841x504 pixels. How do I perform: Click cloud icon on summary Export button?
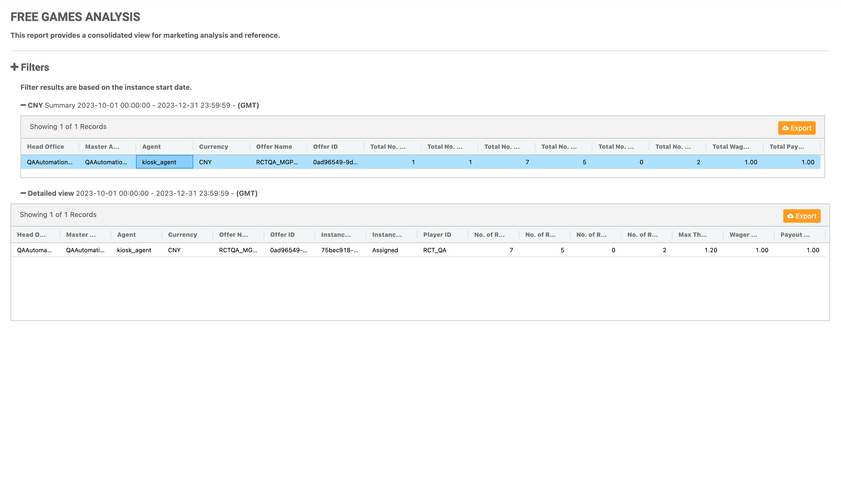coord(785,128)
